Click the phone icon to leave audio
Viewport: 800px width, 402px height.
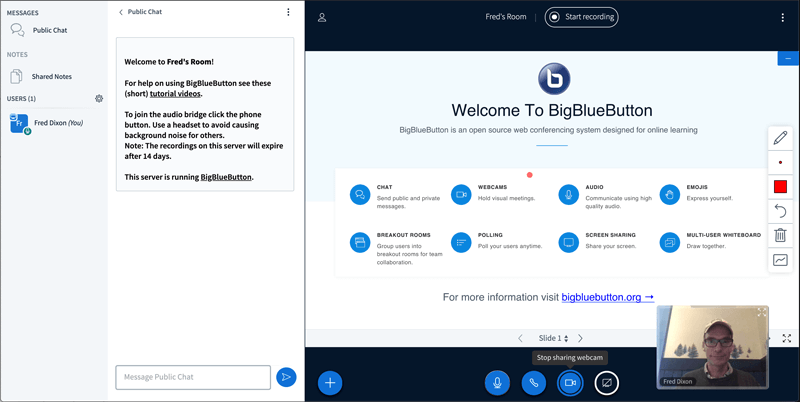point(533,382)
